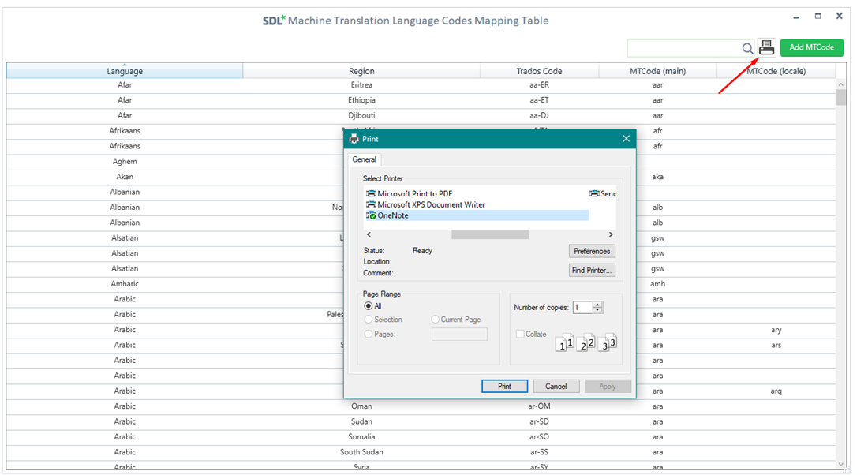Close the Print dialog
Image resolution: width=868 pixels, height=475 pixels.
pos(626,138)
